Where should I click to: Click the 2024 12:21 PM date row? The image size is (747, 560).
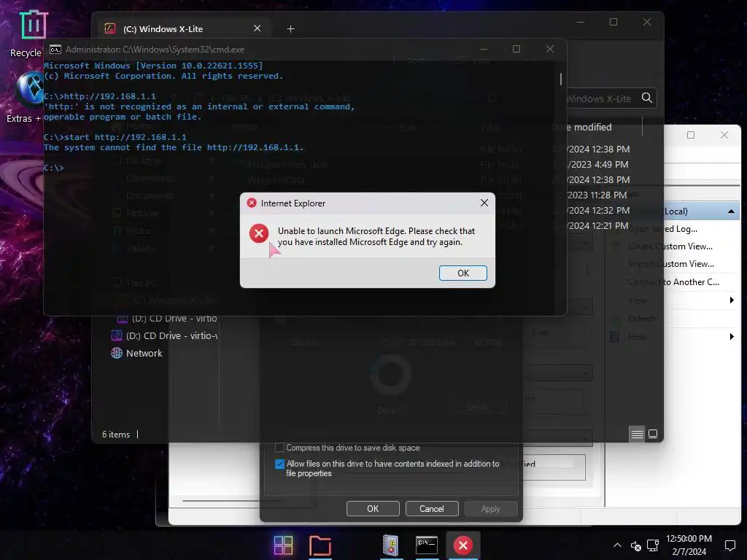[599, 226]
